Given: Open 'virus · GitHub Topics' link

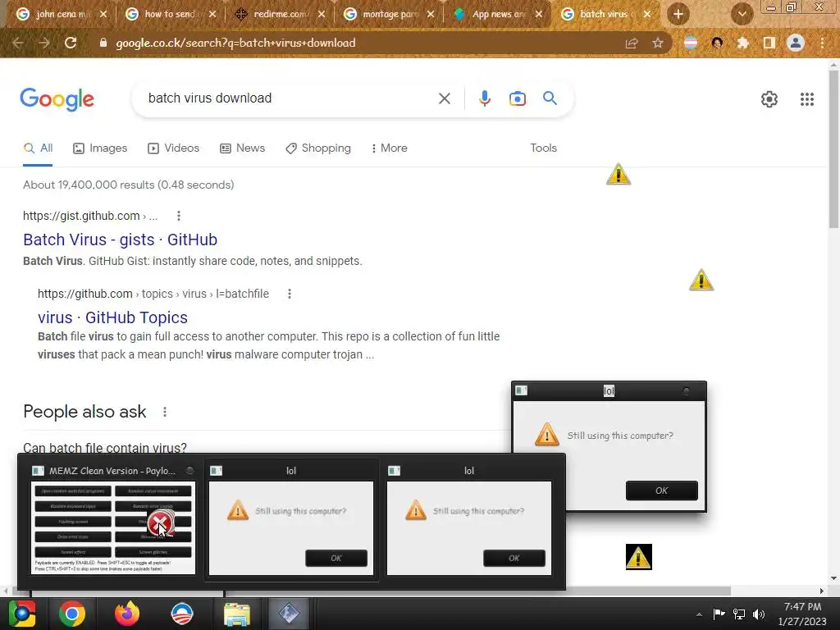Looking at the screenshot, I should 112,317.
